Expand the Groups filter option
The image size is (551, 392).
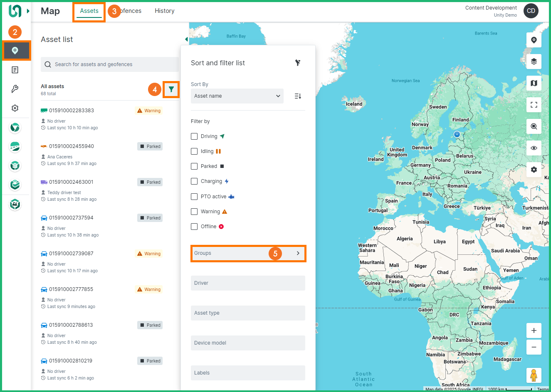coord(248,253)
